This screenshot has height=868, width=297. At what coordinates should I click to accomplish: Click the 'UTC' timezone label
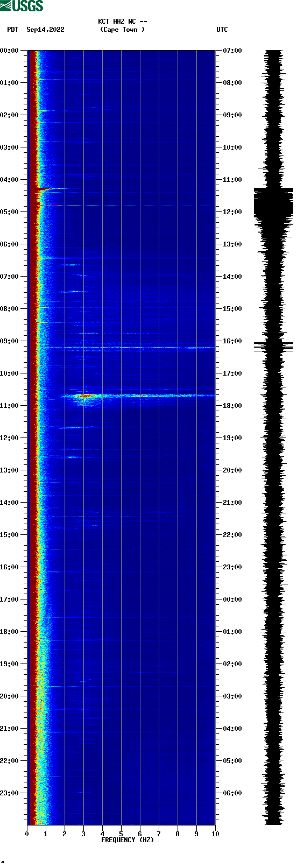pyautogui.click(x=222, y=30)
